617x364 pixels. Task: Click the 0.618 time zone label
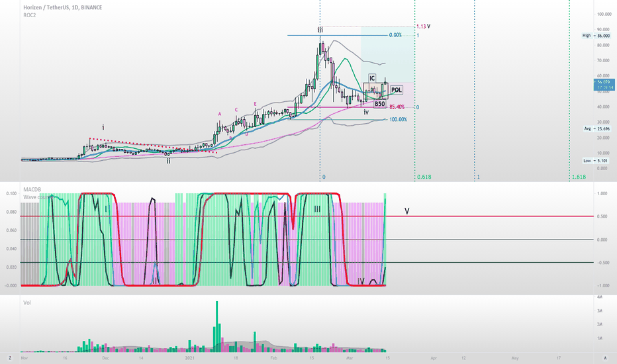pos(424,177)
